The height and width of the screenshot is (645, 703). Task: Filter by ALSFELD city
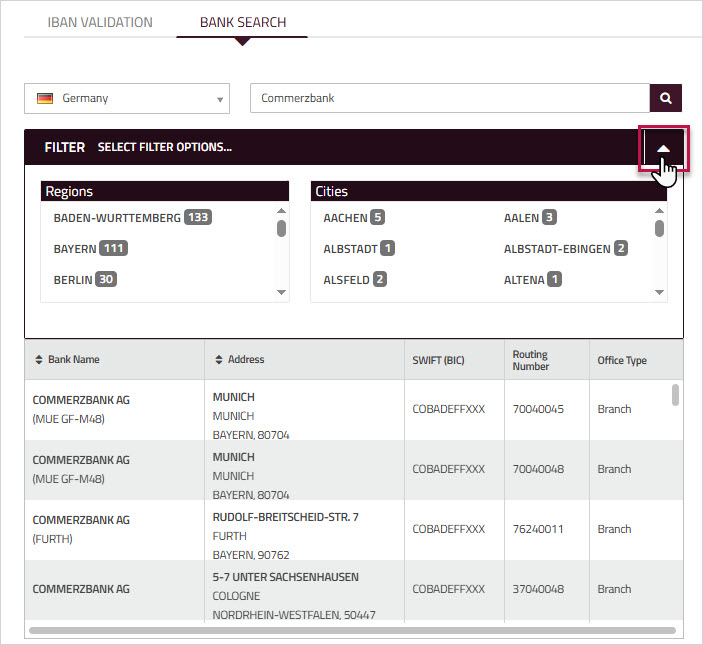click(x=355, y=280)
